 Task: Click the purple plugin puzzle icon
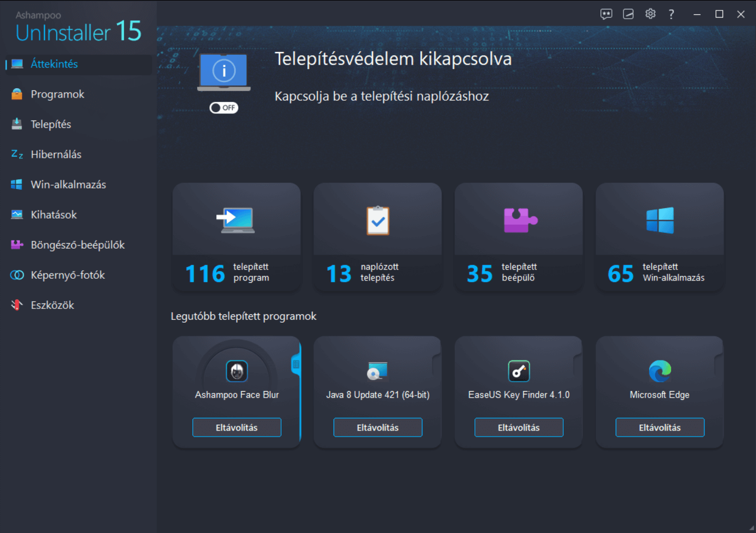[x=520, y=220]
